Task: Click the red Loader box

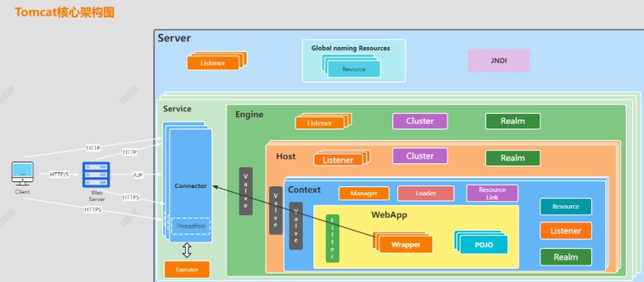Action: pyautogui.click(x=425, y=193)
